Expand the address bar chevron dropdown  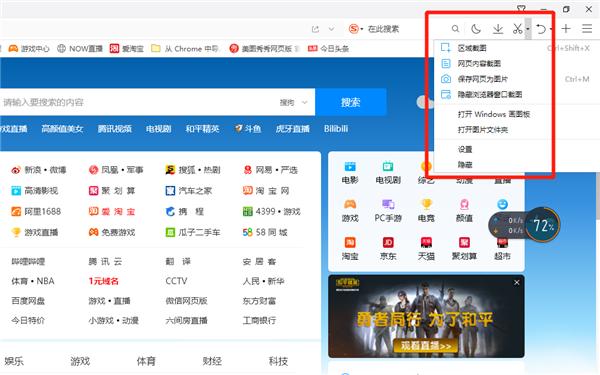[331, 29]
